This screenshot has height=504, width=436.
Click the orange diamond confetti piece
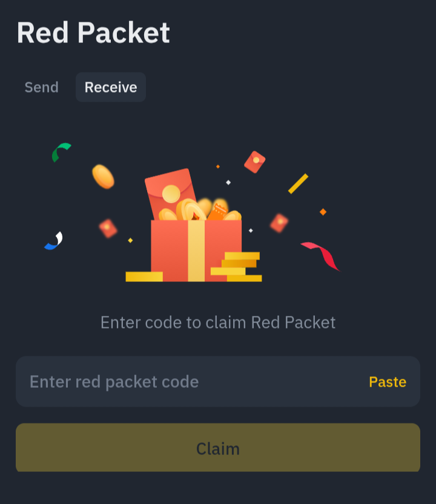[x=323, y=212]
